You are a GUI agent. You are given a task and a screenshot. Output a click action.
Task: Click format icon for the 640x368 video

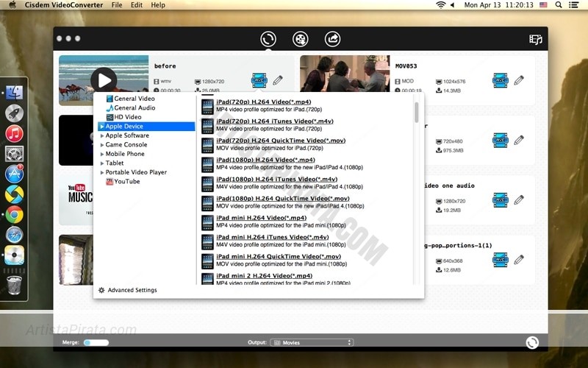(501, 260)
